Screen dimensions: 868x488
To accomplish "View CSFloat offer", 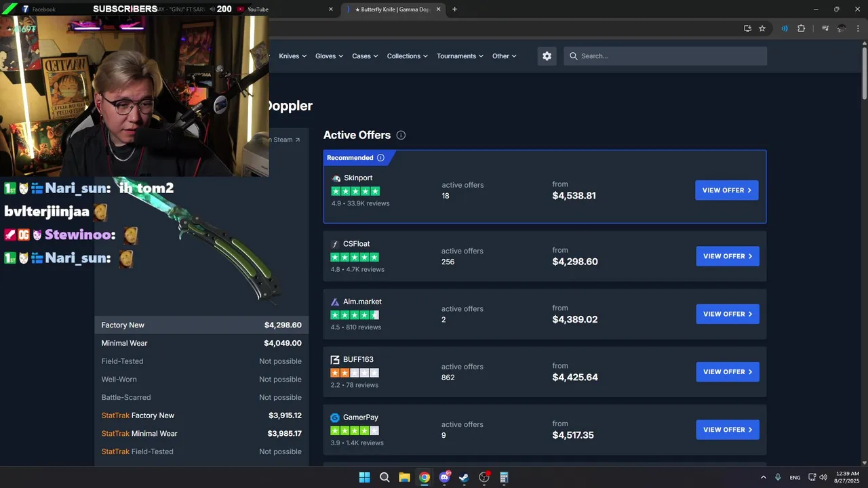I will tap(728, 256).
